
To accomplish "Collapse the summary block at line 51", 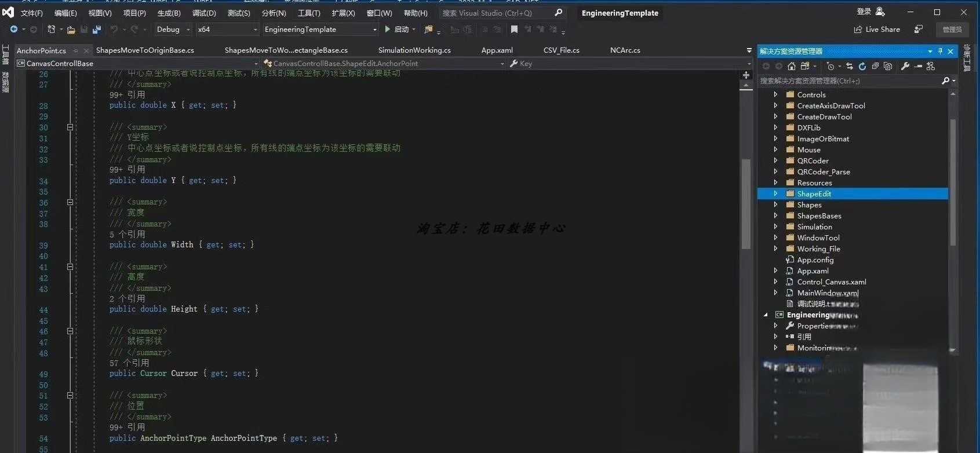I will tap(70, 396).
